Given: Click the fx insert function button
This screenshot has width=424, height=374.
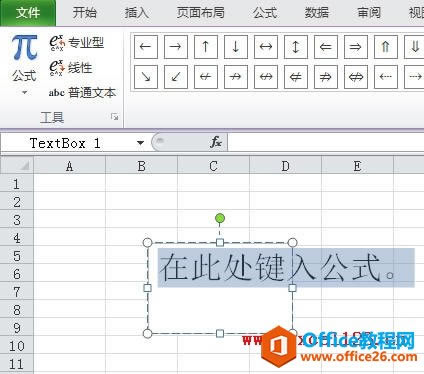Looking at the screenshot, I should click(216, 142).
